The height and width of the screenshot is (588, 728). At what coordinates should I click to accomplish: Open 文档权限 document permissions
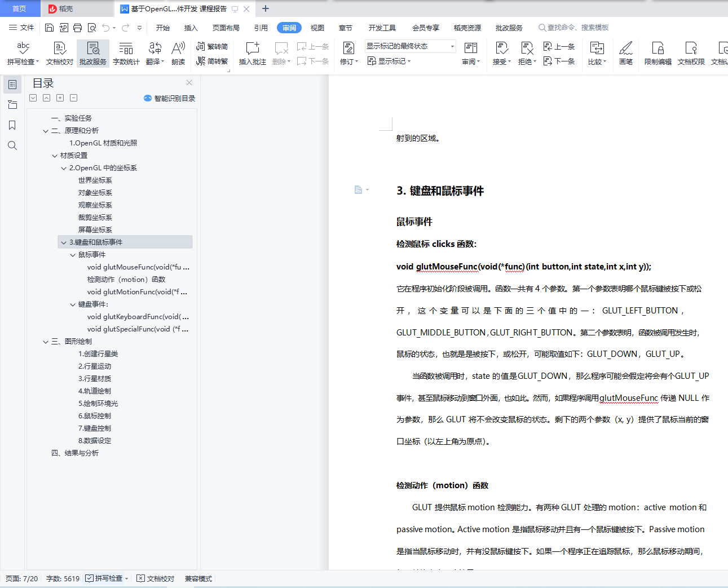691,54
